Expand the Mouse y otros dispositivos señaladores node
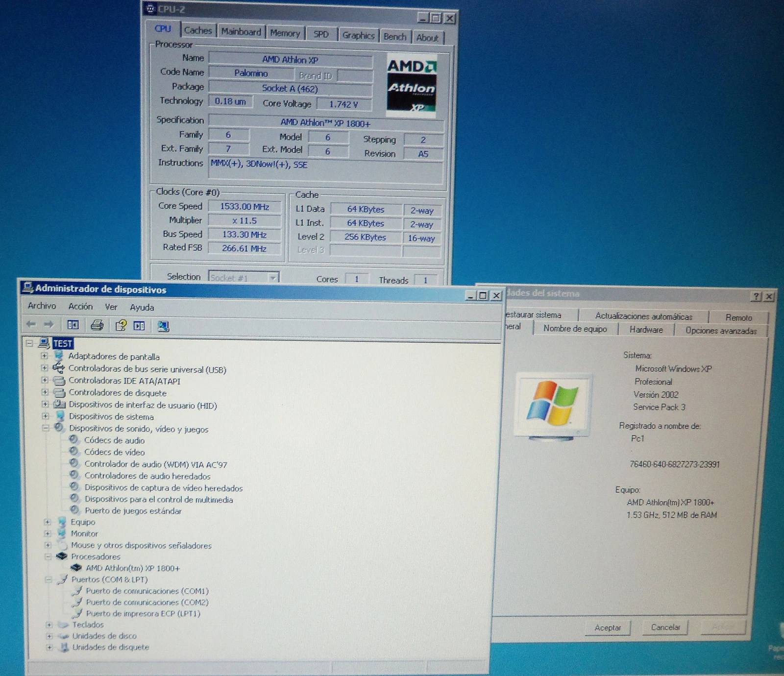The width and height of the screenshot is (784, 676). click(48, 545)
